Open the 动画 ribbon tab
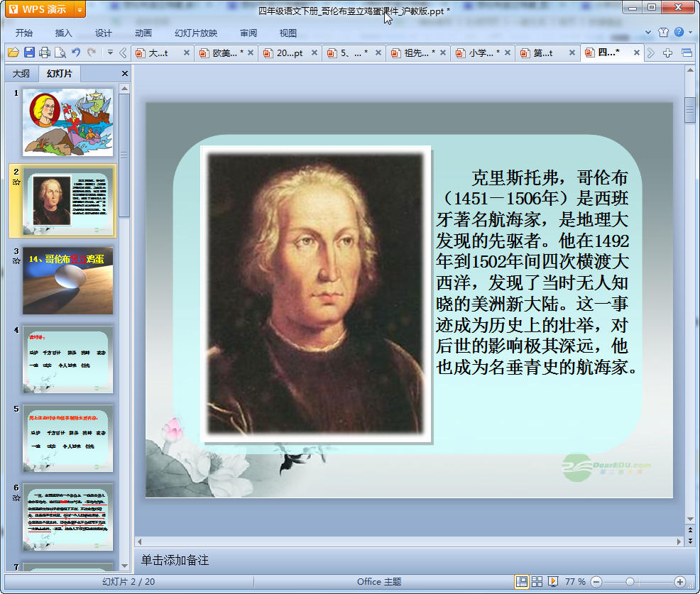700x594 pixels. coord(143,33)
